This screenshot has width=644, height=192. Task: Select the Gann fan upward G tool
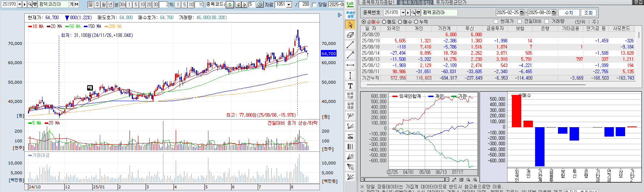tap(350, 156)
